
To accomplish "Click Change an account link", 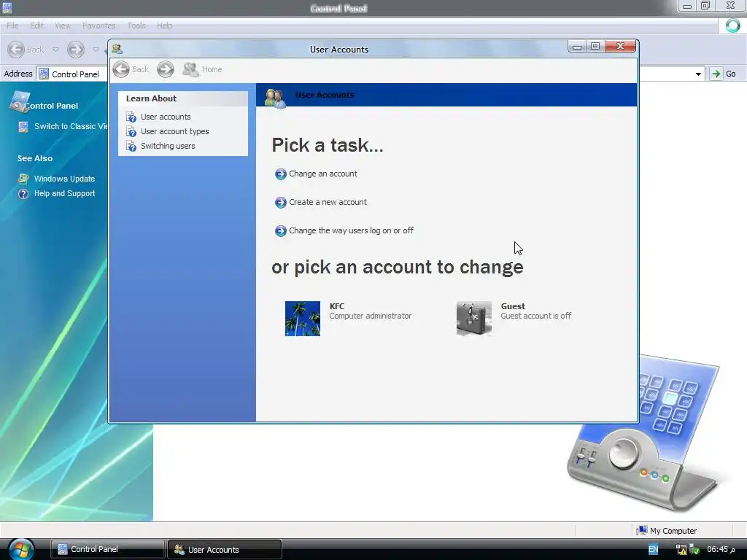I will pyautogui.click(x=323, y=174).
